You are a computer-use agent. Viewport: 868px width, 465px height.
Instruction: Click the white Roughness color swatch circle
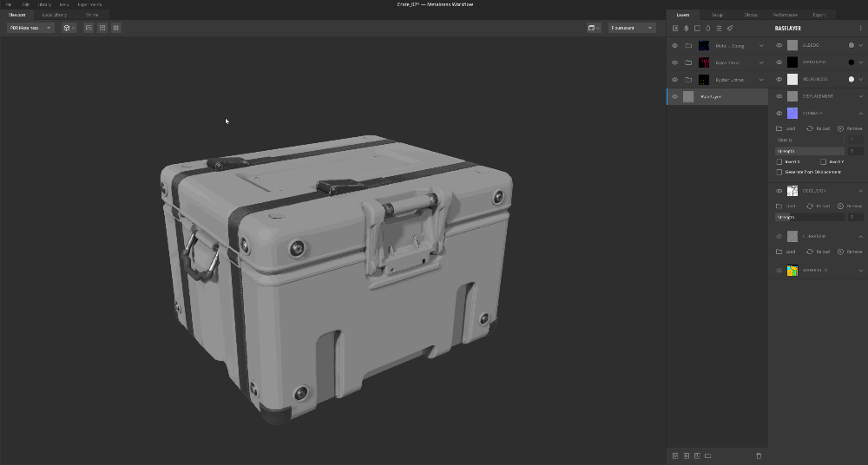tap(851, 79)
